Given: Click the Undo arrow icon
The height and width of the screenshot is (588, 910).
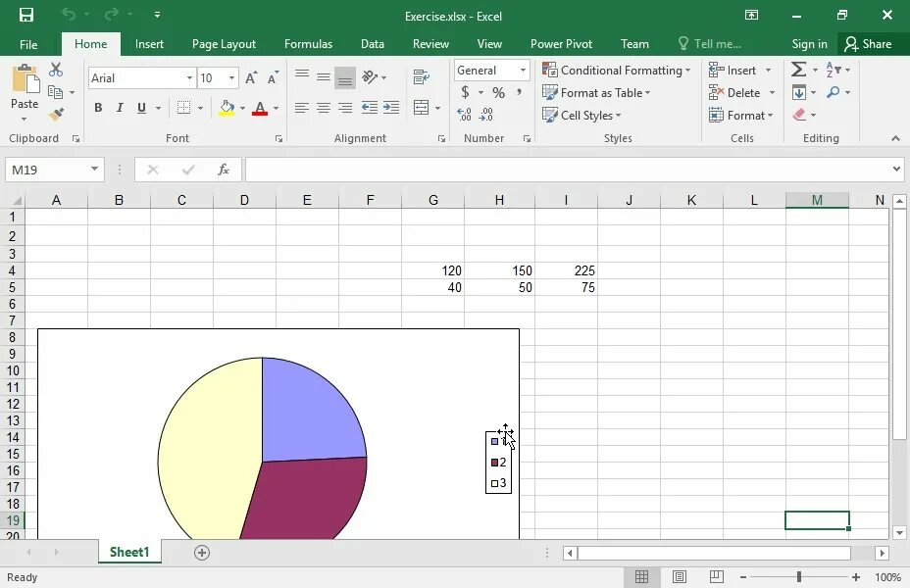Looking at the screenshot, I should point(69,14).
